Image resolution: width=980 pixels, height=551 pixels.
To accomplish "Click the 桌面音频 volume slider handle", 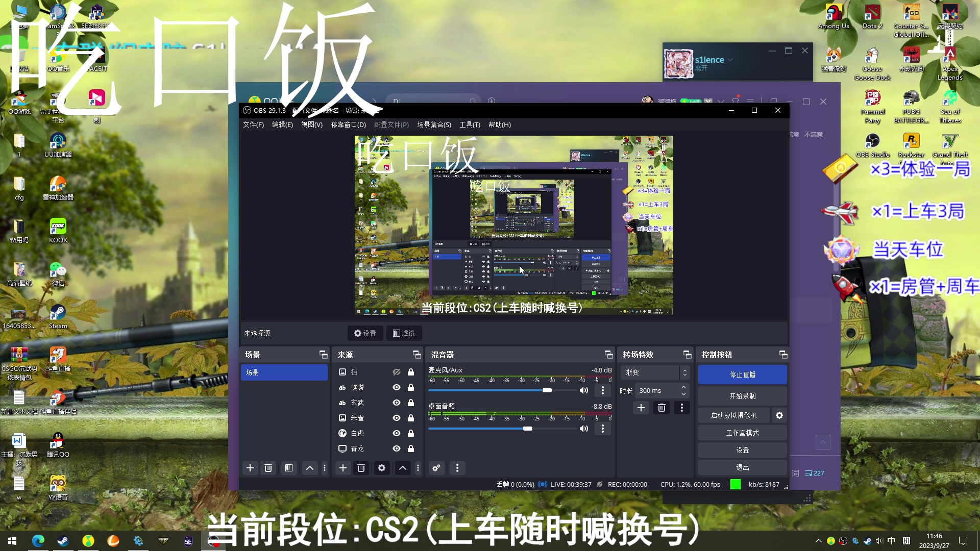I will click(x=528, y=429).
